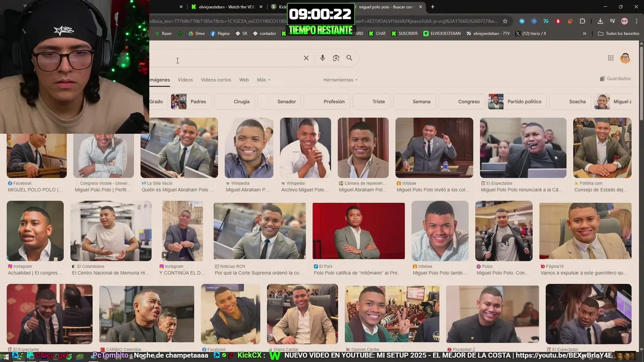
Task: Expand the Más search menu
Action: [x=264, y=80]
